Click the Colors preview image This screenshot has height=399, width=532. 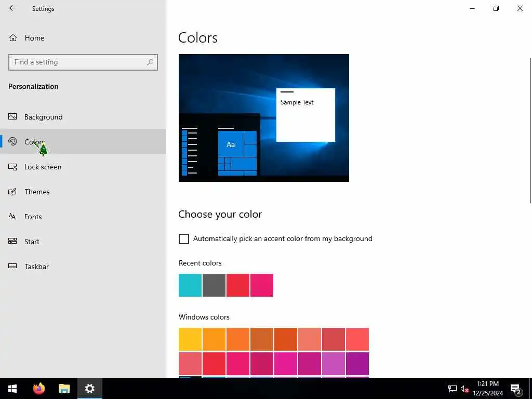pos(263,118)
